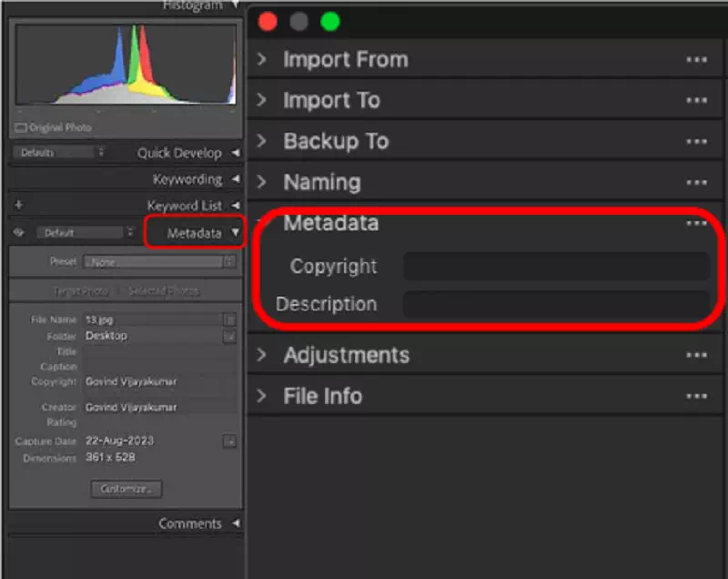Open Adjustments three-dot menu
Viewport: 728px width, 579px height.
(x=696, y=356)
